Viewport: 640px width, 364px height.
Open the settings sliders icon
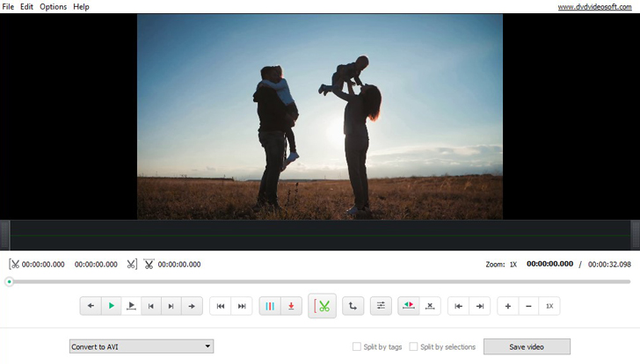tap(381, 306)
